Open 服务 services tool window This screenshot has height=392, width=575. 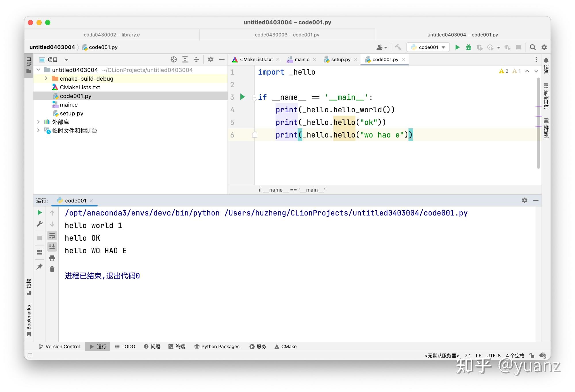point(258,347)
